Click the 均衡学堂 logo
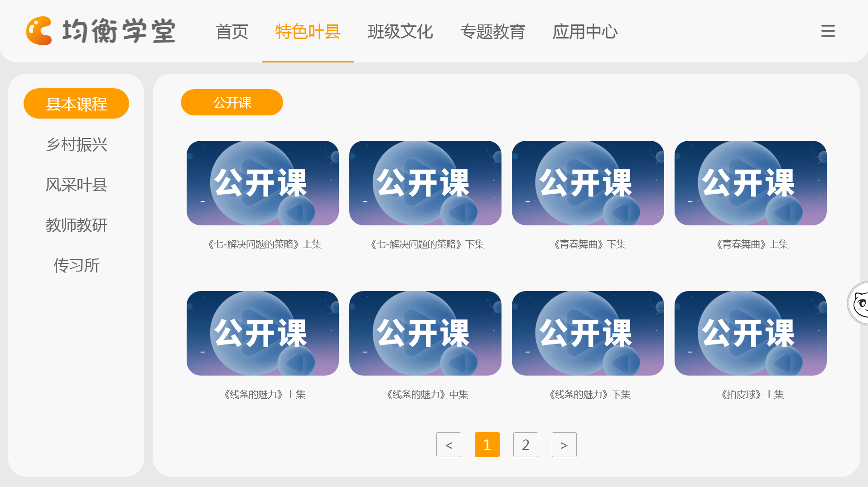 tap(101, 31)
